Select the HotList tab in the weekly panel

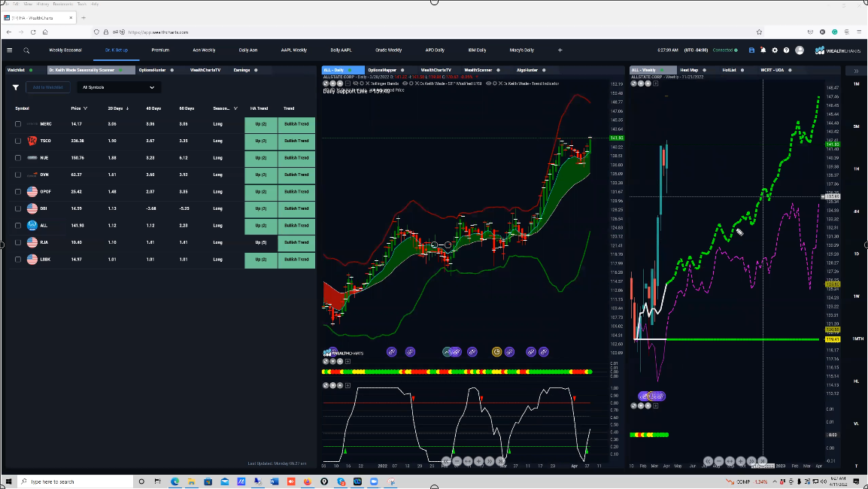(729, 70)
